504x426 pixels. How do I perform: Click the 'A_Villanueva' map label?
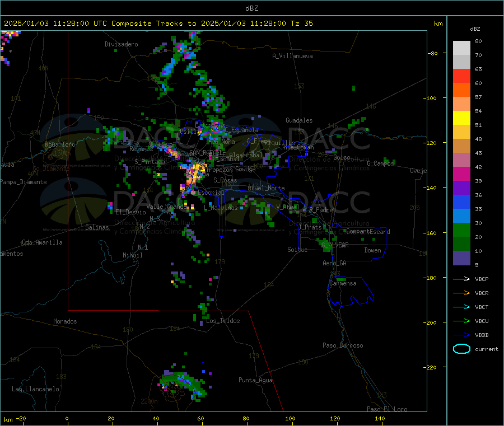[292, 56]
